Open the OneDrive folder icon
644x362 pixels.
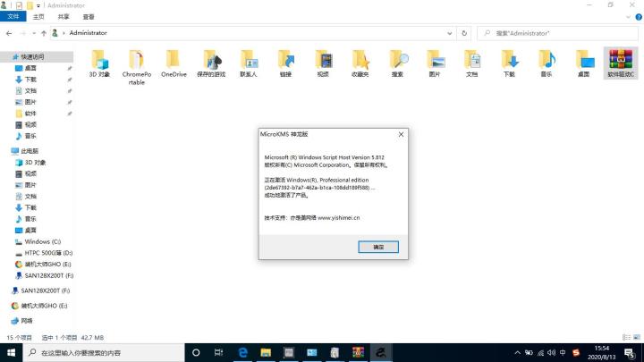(x=174, y=60)
